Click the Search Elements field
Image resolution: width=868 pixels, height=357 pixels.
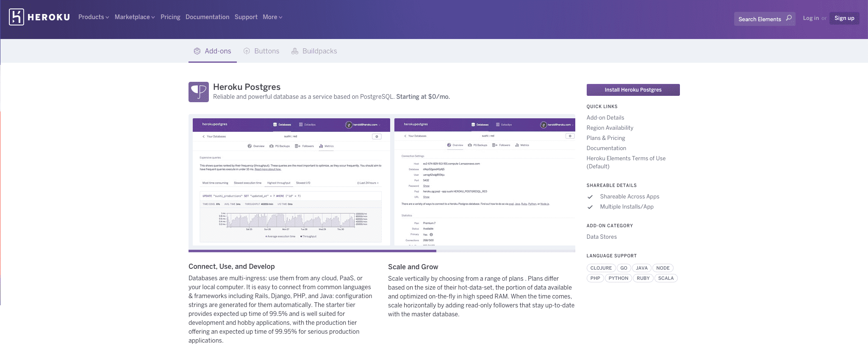coord(764,19)
